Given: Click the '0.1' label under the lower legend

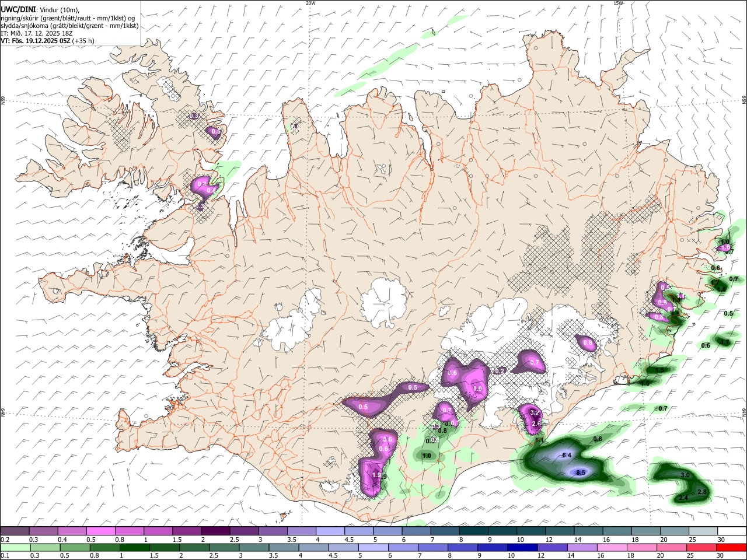Looking at the screenshot, I should [x=5, y=556].
